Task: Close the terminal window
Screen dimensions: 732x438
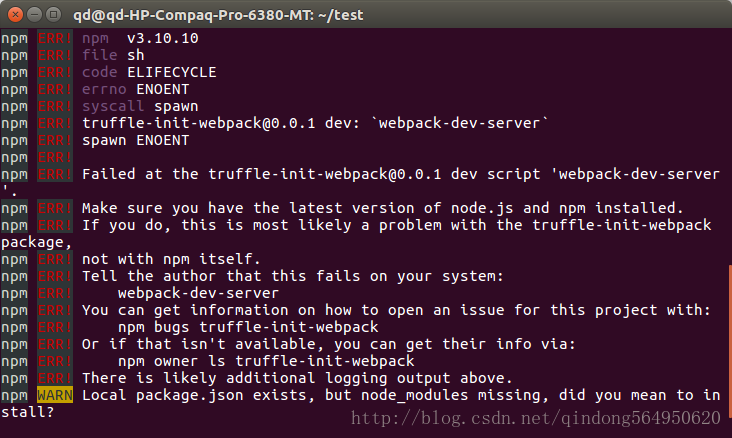Action: click(x=15, y=15)
